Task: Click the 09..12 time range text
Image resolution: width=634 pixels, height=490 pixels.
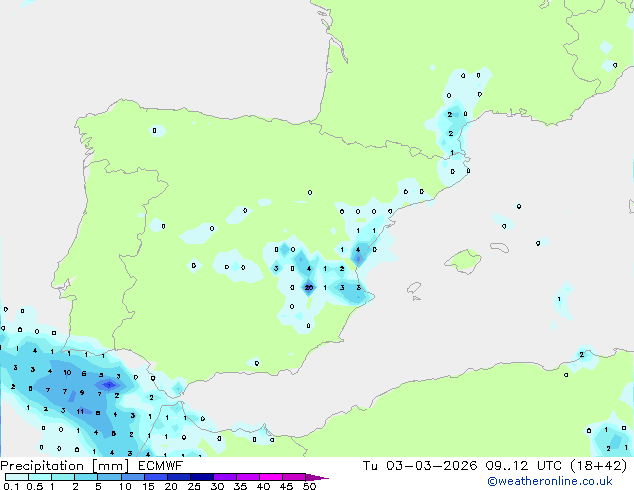Action: (507, 466)
